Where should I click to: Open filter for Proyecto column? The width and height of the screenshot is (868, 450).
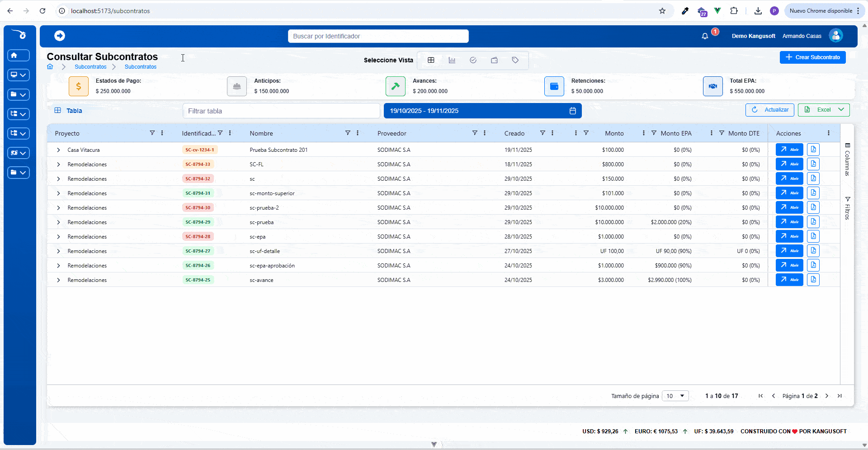(152, 133)
